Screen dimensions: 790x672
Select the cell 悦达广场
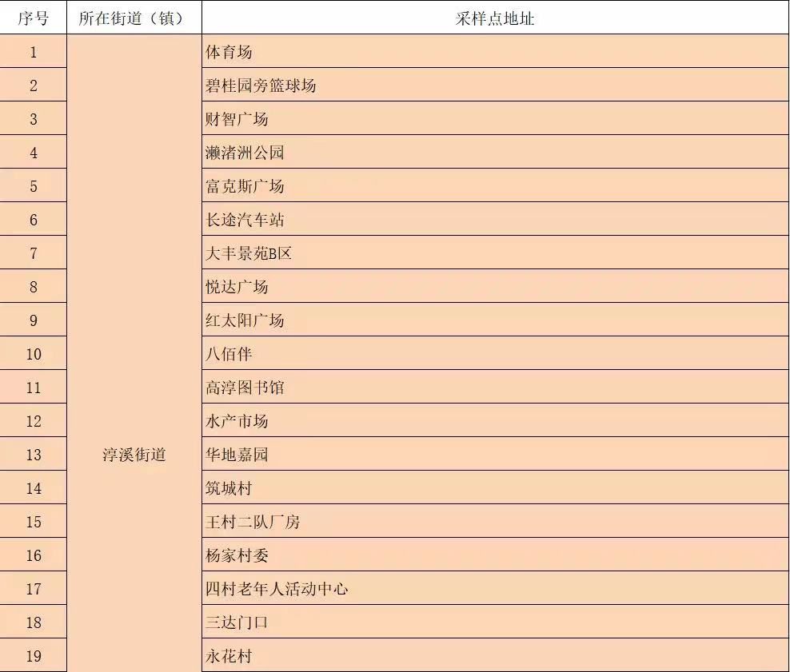(x=495, y=286)
